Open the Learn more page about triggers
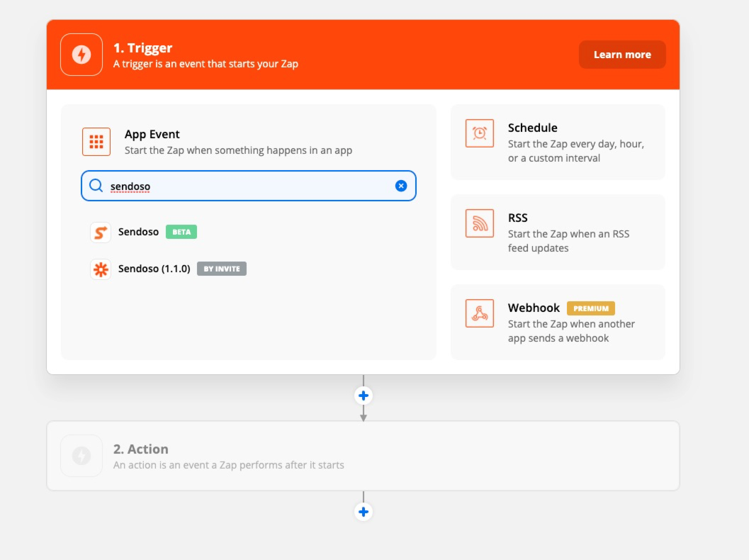Image resolution: width=749 pixels, height=560 pixels. click(x=622, y=54)
